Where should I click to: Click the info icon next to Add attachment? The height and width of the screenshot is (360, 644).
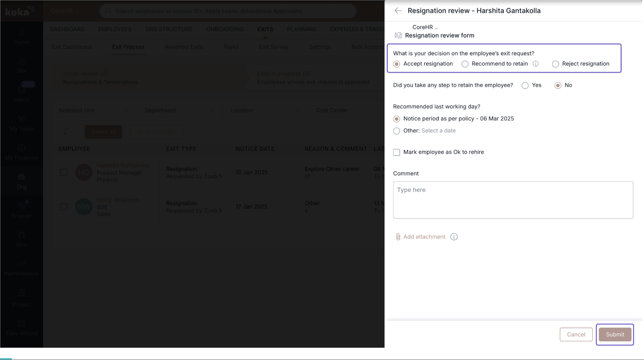(454, 237)
